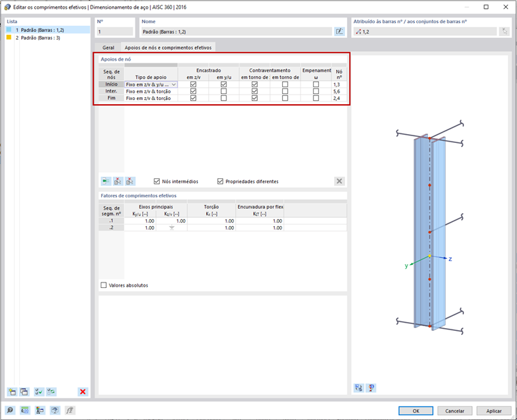517x420 pixels.
Task: Click the Nome input field
Action: [237, 32]
